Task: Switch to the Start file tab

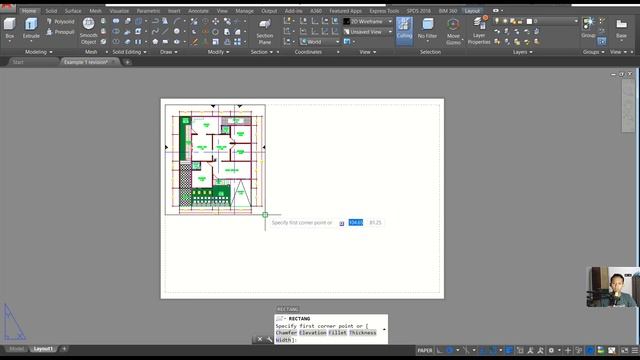Action: [x=18, y=62]
